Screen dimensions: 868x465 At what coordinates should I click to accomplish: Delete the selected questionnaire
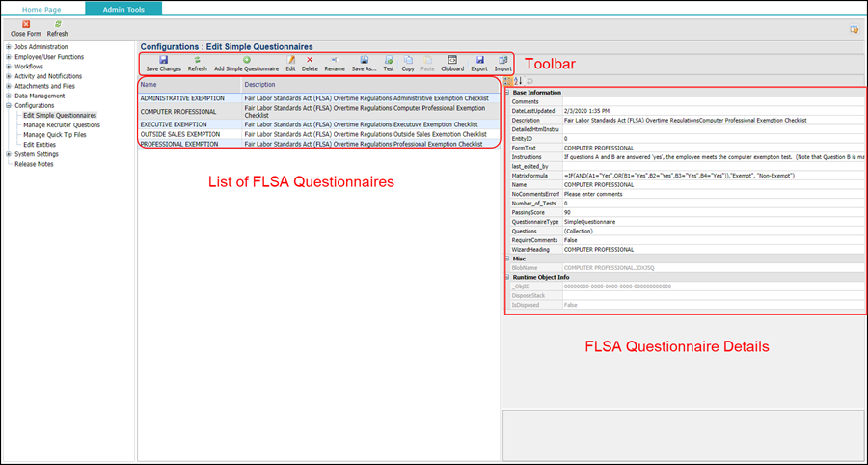(310, 60)
